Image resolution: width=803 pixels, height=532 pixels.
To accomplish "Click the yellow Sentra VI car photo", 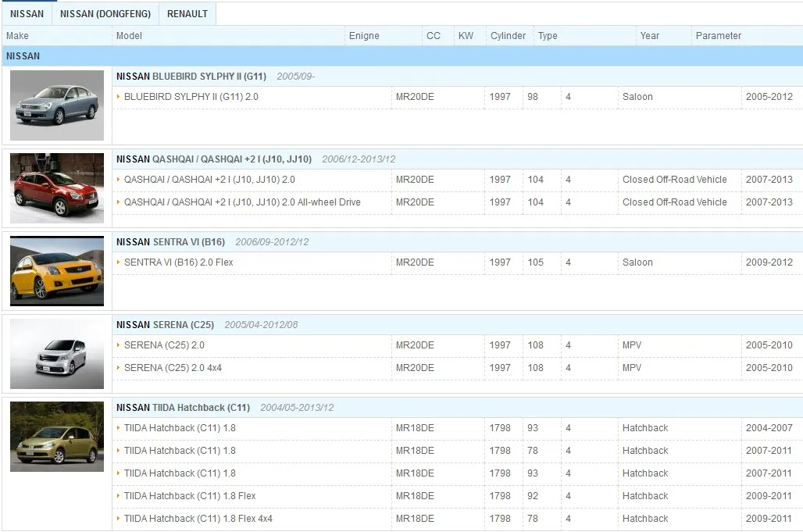I will (x=57, y=271).
